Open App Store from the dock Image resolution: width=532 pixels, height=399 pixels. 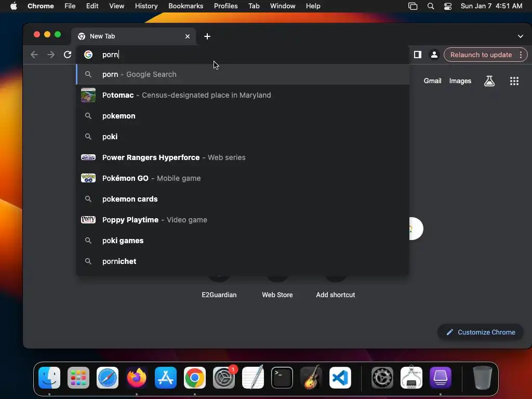tap(166, 378)
